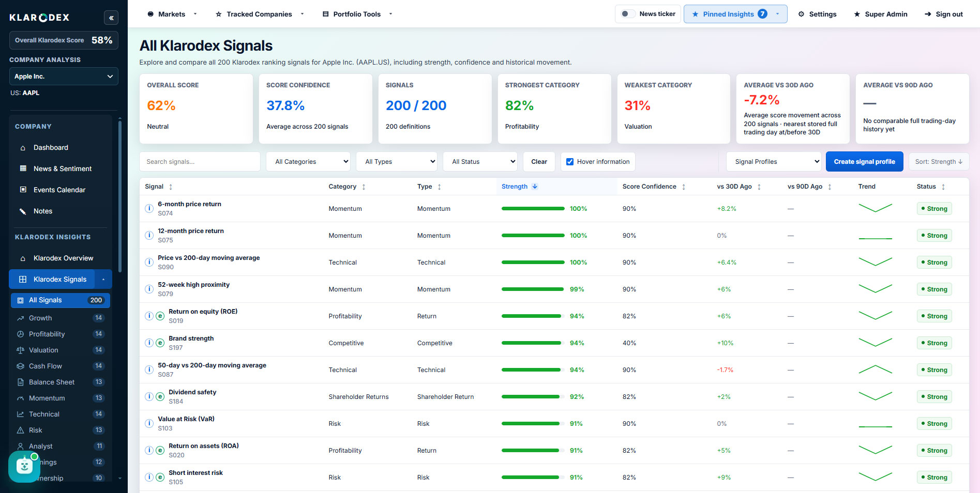Open Settings in the top bar
The width and height of the screenshot is (980, 493).
tap(817, 14)
